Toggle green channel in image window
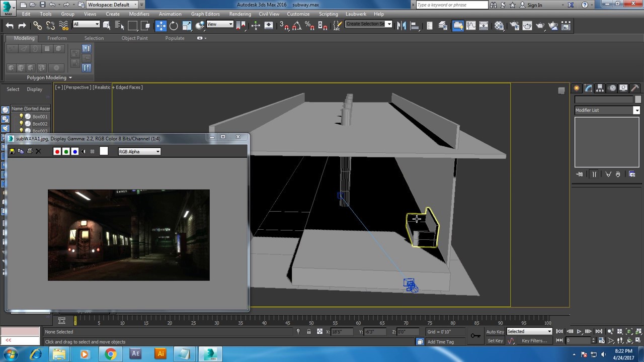 [x=66, y=151]
